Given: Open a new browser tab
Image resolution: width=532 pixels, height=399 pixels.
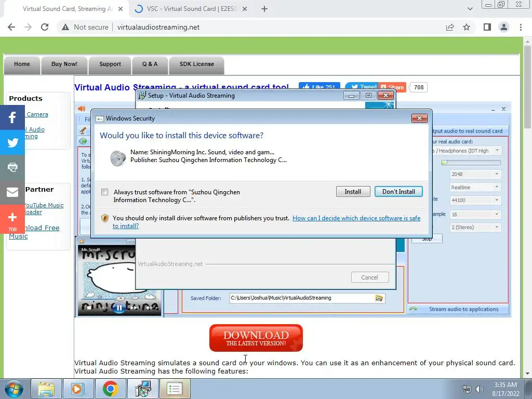Looking at the screenshot, I should pos(264,9).
